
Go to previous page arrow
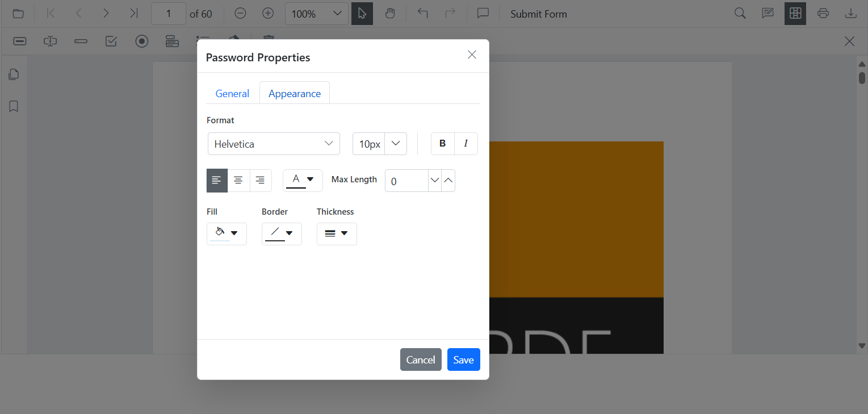click(79, 14)
